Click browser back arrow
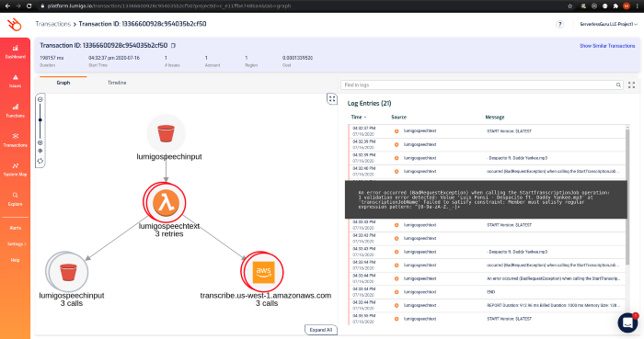 pos(7,6)
